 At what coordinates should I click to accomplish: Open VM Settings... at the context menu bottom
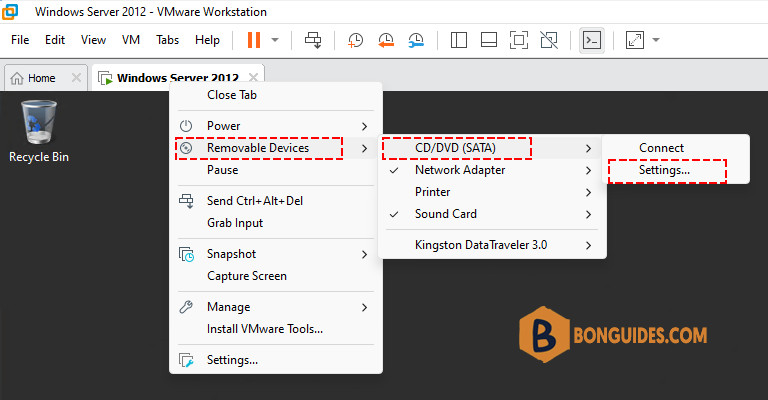[x=276, y=360]
